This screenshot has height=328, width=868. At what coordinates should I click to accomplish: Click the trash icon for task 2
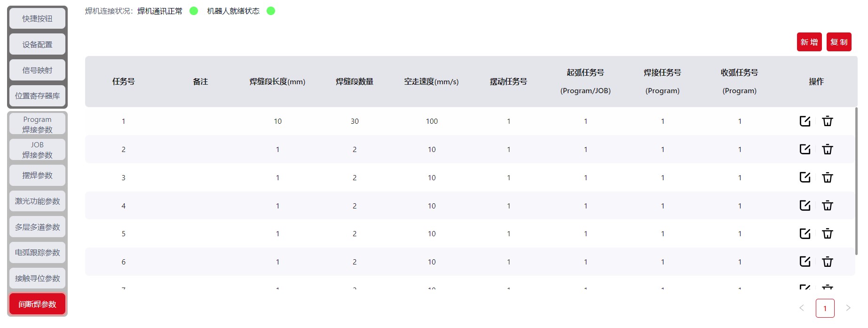coord(827,149)
